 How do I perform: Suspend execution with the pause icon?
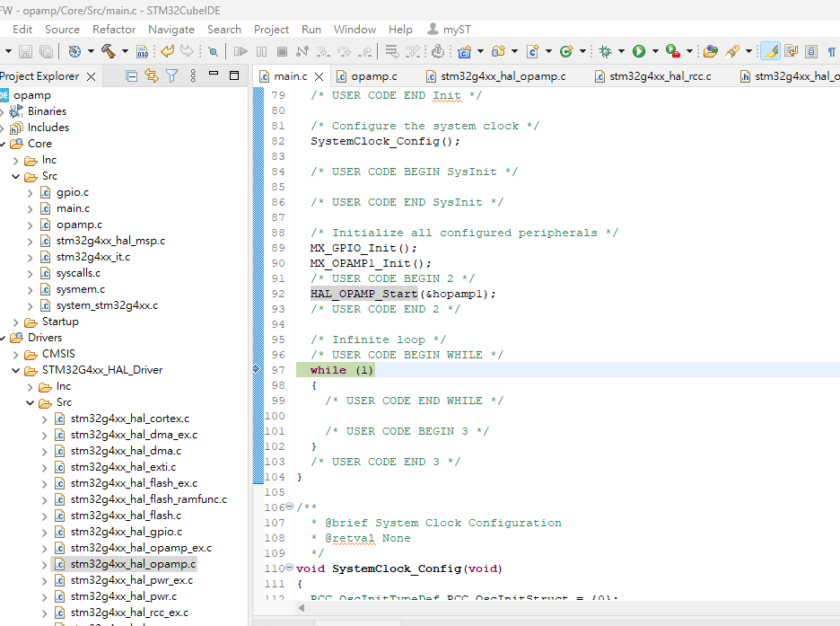[x=259, y=51]
